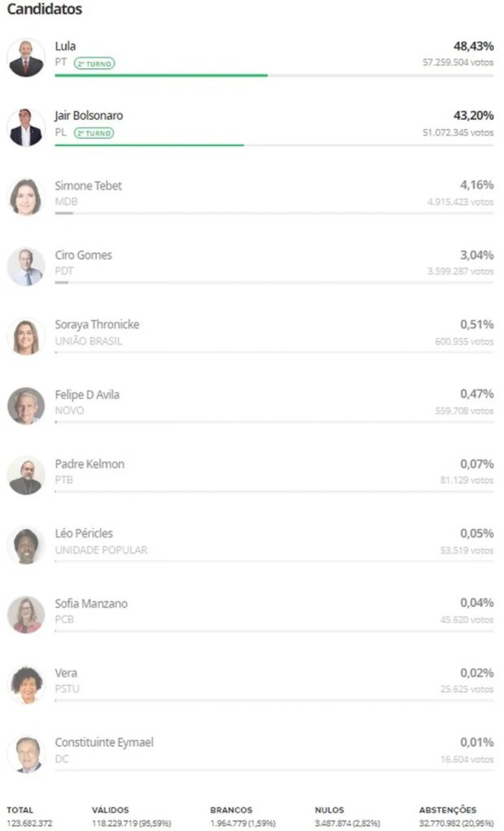The width and height of the screenshot is (504, 831).
Task: Click Jair Bolsonaro's portrait photo
Action: [26, 127]
